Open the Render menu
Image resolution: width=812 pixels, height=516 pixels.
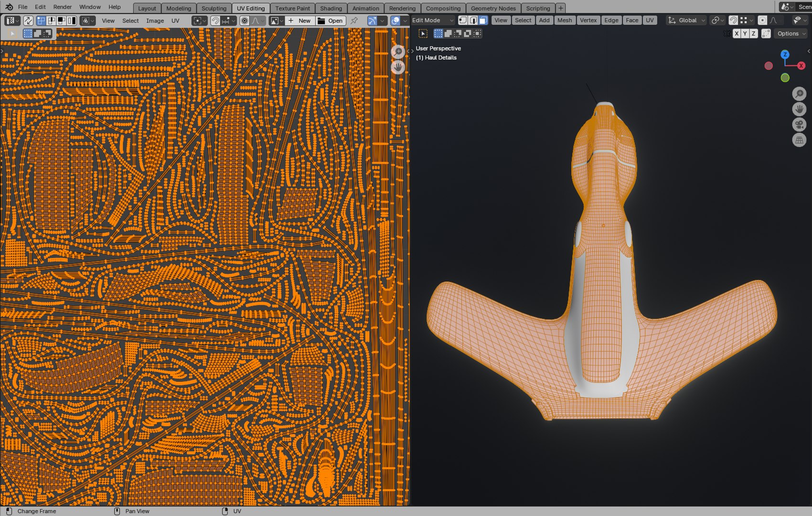point(62,7)
